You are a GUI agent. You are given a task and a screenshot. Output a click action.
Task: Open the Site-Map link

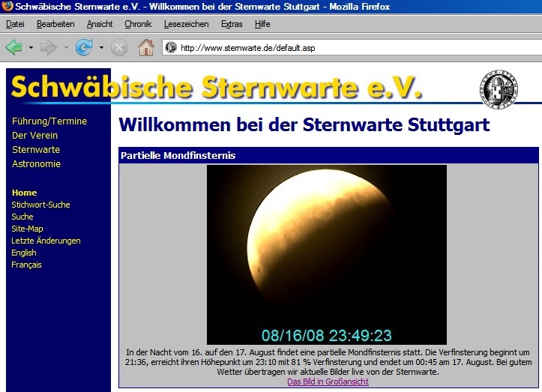pyautogui.click(x=27, y=229)
